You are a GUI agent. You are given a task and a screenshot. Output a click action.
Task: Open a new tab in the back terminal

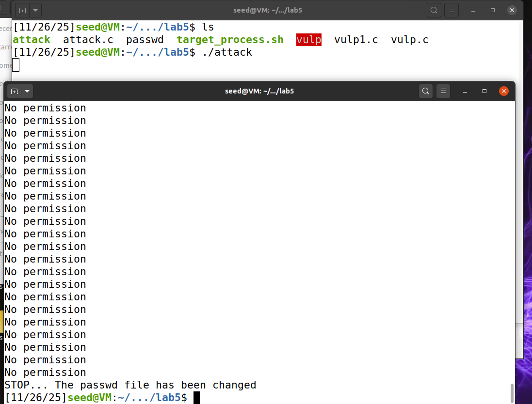22,10
